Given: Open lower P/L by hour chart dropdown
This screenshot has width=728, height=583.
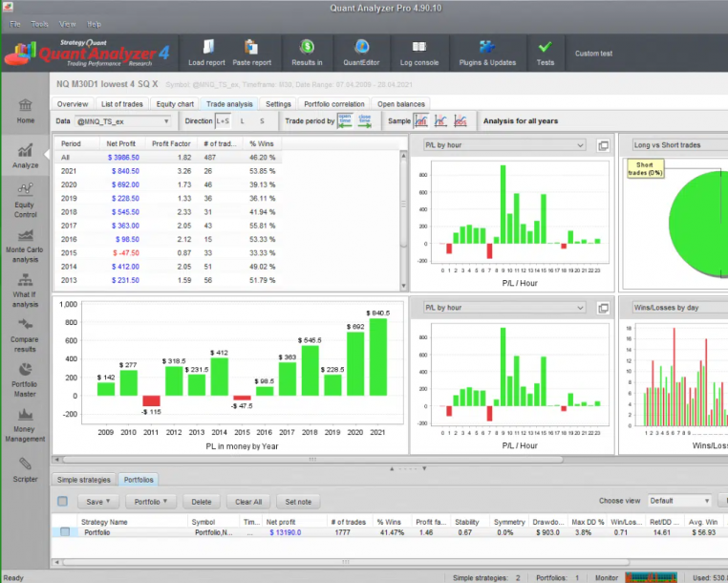Looking at the screenshot, I should click(x=504, y=308).
